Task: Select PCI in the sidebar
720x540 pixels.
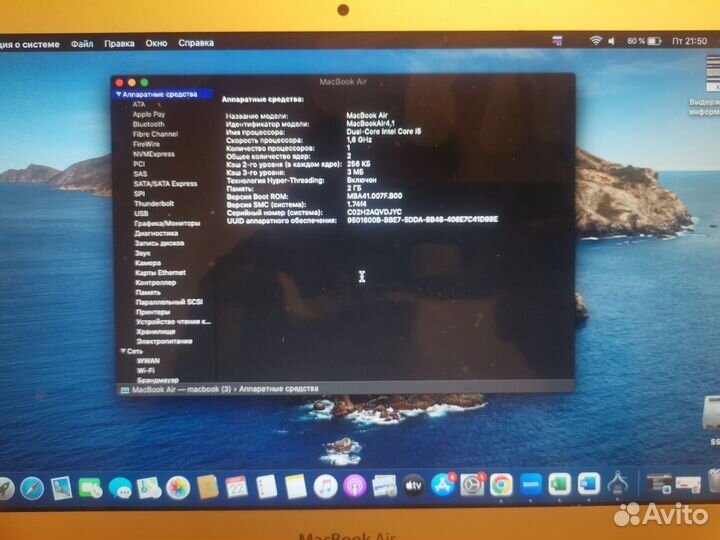Action: 139,164
